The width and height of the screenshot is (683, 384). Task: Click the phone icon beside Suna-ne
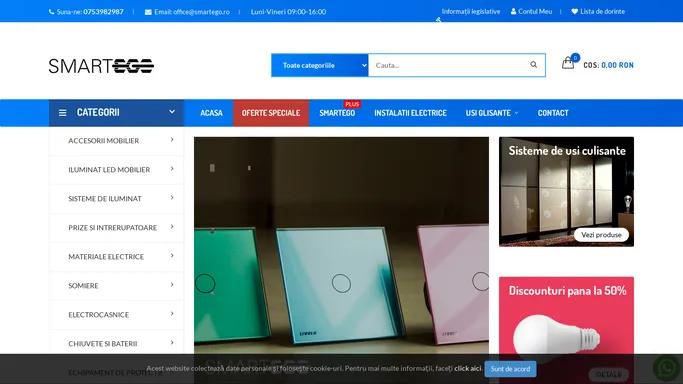[x=51, y=12]
